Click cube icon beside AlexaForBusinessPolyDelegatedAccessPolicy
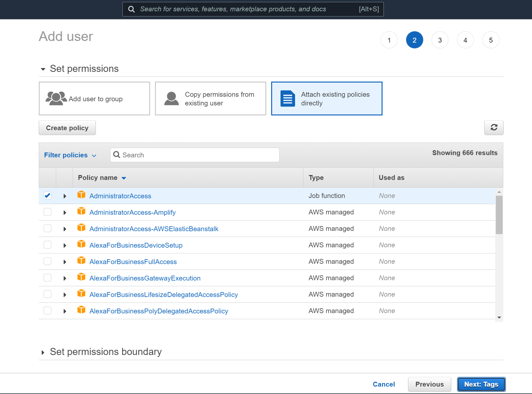Viewport: 532px width, 394px height. (x=81, y=310)
